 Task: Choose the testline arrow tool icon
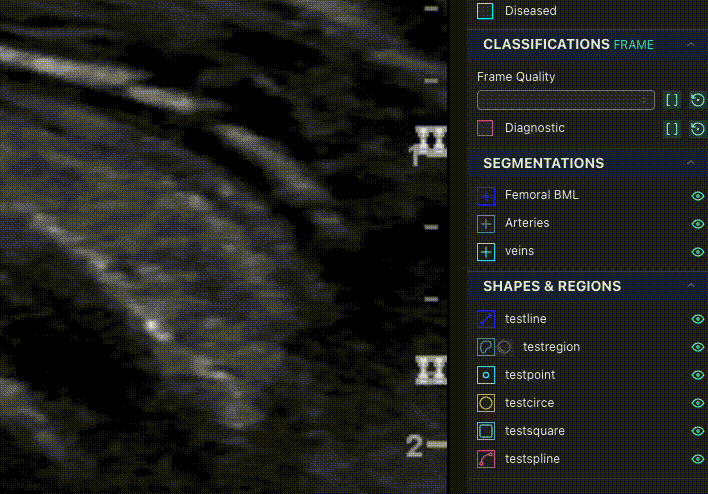click(486, 319)
